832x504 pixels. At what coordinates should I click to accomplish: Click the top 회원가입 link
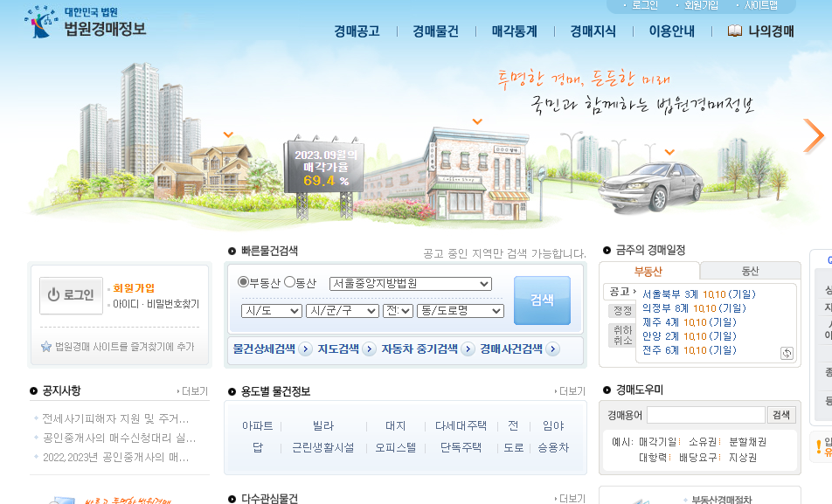click(x=701, y=5)
